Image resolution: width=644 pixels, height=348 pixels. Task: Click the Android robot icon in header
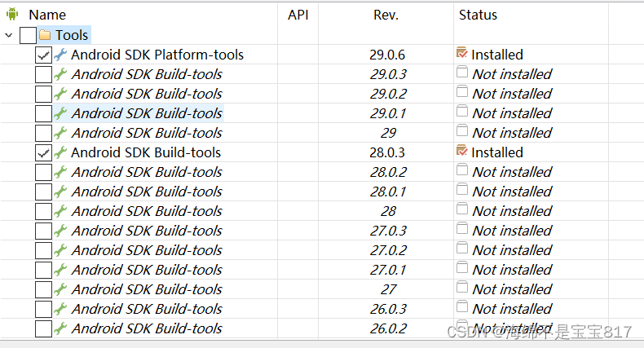(12, 14)
